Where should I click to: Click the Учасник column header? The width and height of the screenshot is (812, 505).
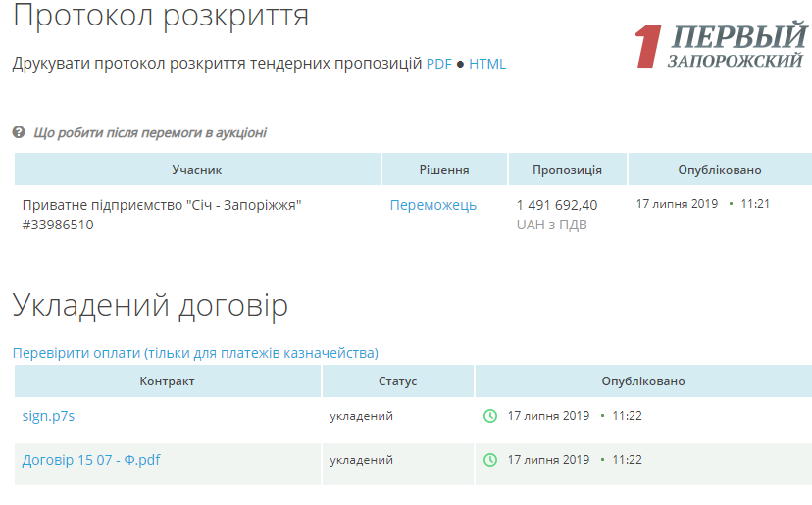point(197,170)
